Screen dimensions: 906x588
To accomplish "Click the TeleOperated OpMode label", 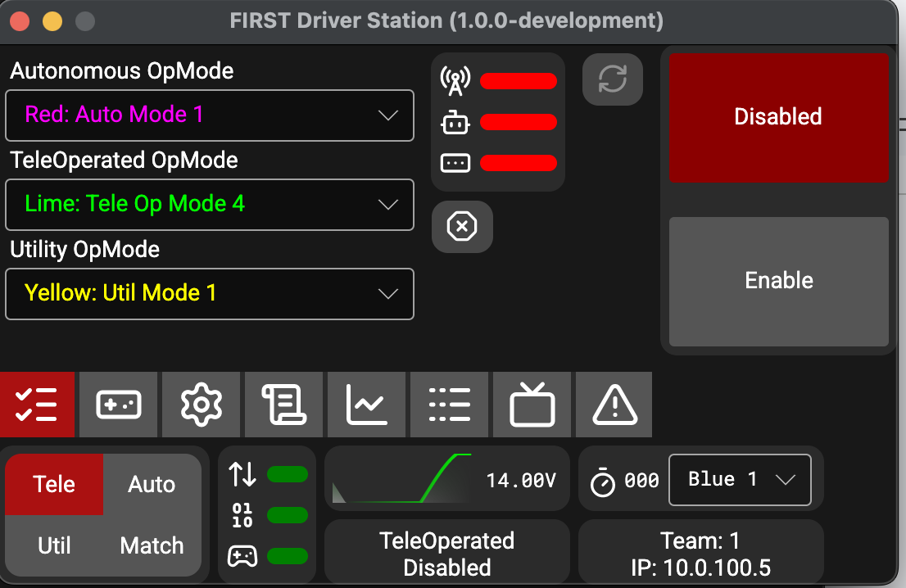I will pyautogui.click(x=125, y=160).
